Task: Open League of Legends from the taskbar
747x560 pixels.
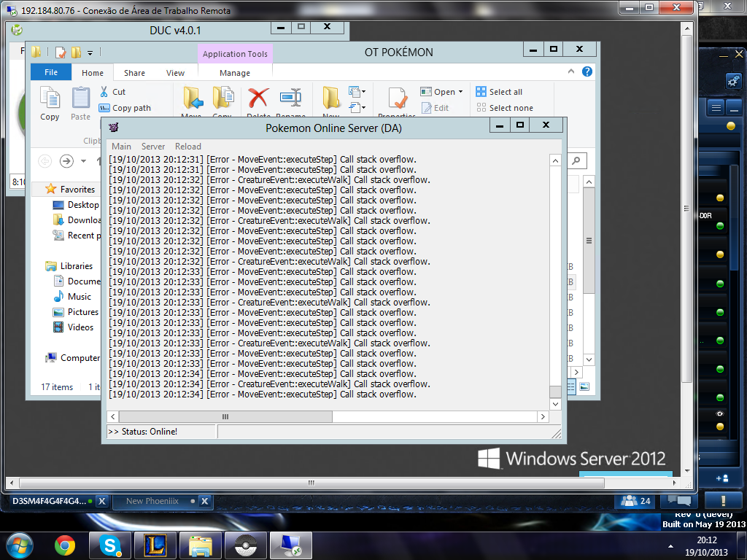Action: point(155,545)
